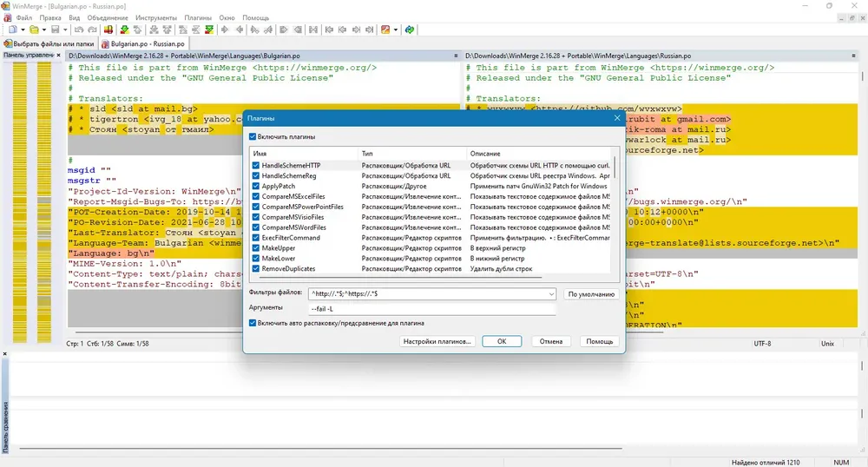This screenshot has height=467, width=868.
Task: Close the Плагины dialog with X
Action: [x=617, y=118]
